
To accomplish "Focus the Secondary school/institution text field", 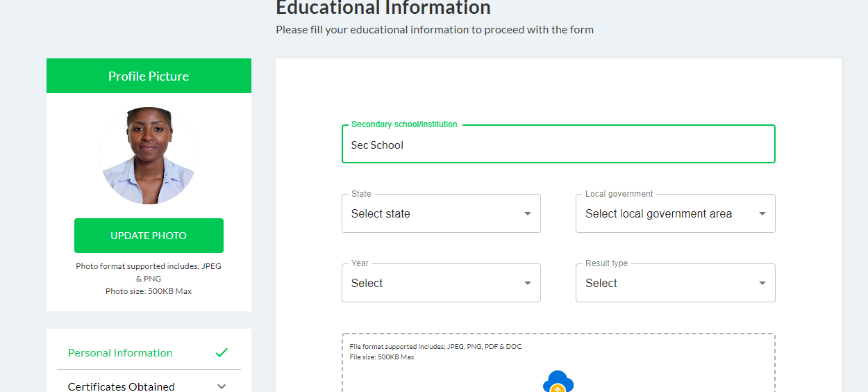I will click(x=558, y=145).
